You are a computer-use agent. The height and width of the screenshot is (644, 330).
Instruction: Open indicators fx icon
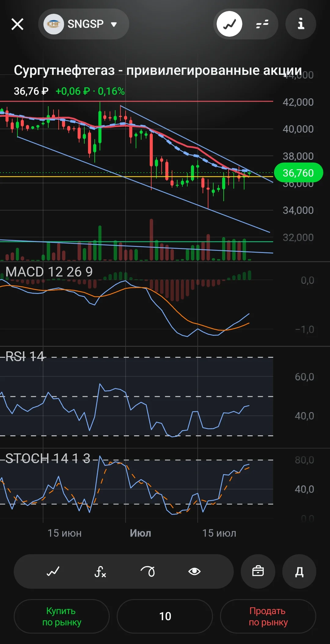tap(100, 571)
